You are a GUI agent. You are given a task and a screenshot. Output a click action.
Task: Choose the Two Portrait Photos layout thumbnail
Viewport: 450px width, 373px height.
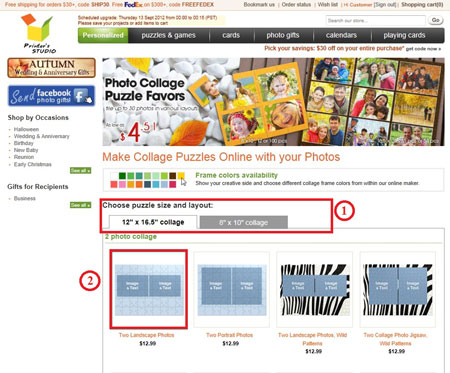(x=232, y=289)
